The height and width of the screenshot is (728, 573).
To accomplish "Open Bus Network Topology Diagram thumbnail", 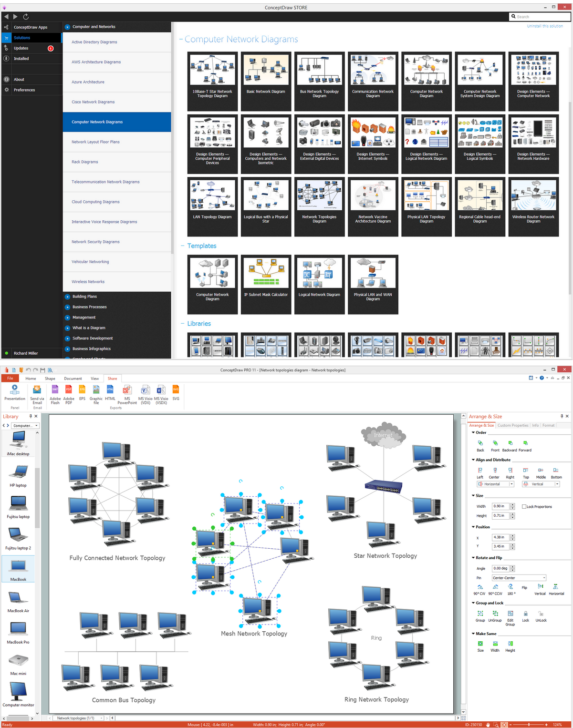I will 320,82.
